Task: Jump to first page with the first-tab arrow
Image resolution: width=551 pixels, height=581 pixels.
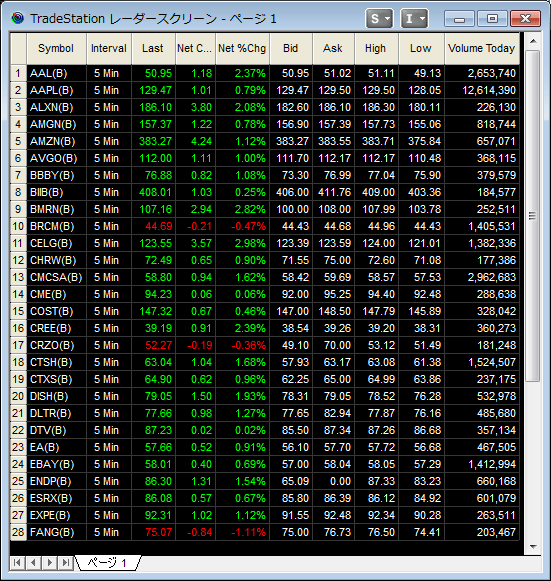Action: coord(17,563)
